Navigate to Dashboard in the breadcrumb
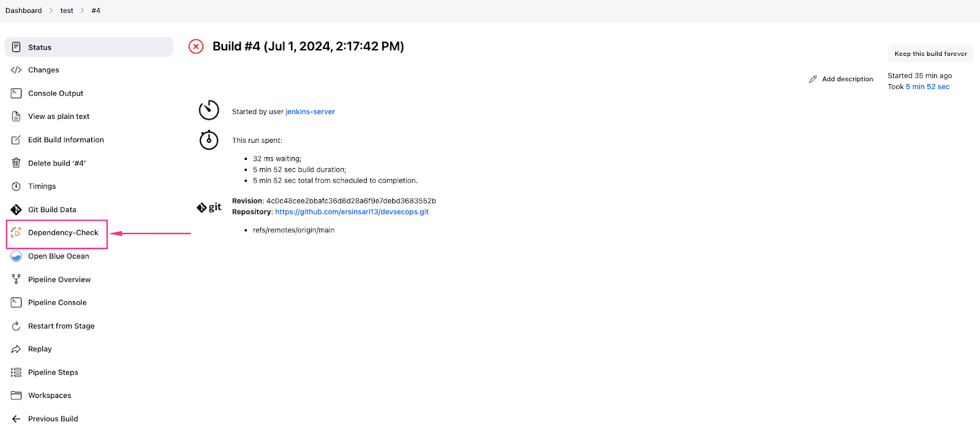 point(24,10)
